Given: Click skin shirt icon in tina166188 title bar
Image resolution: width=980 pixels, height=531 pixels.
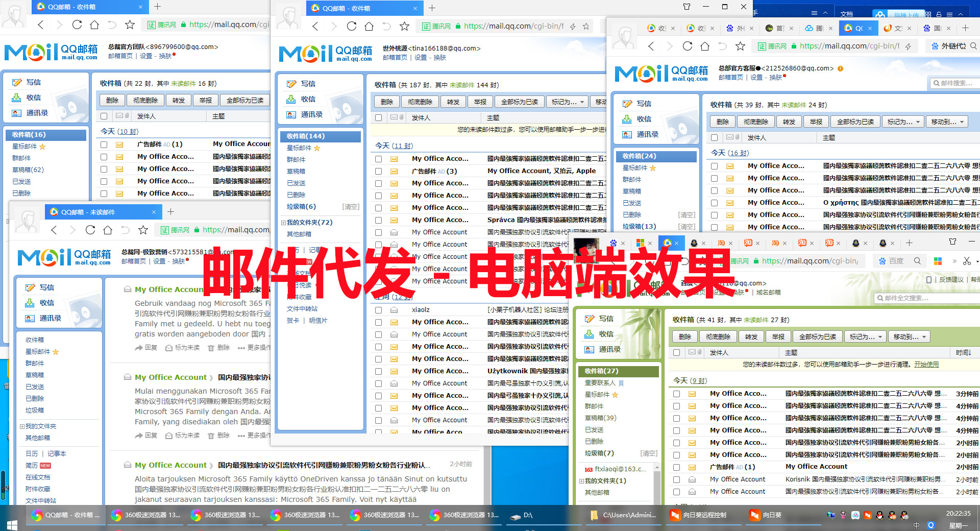Looking at the screenshot, I should click(x=687, y=7).
